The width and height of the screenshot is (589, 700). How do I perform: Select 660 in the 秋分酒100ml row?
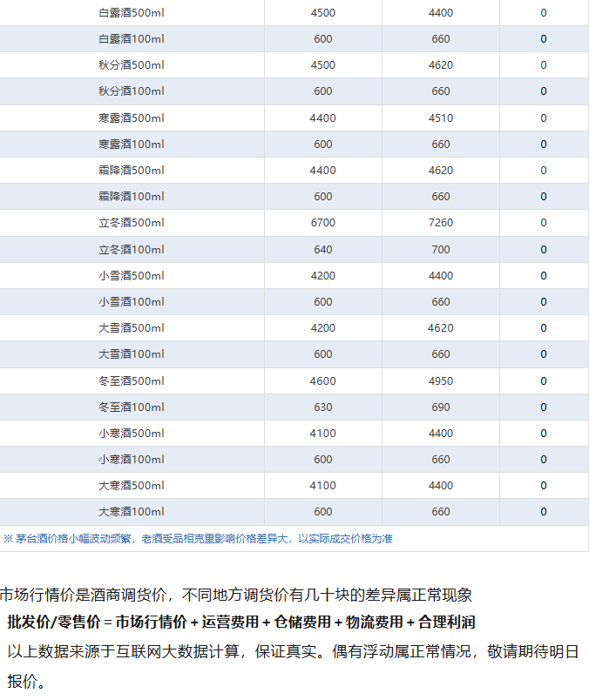[441, 91]
